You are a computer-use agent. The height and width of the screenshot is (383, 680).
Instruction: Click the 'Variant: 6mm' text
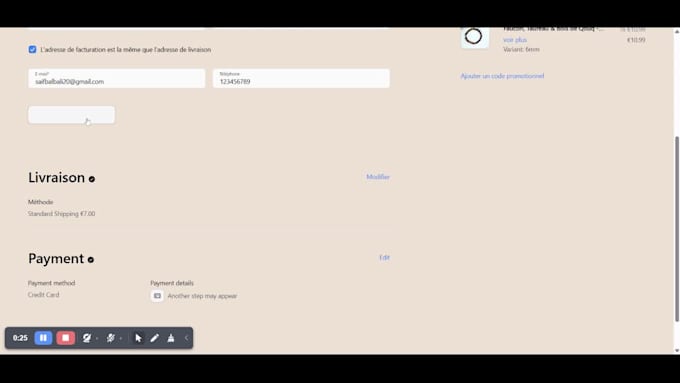[x=521, y=49]
